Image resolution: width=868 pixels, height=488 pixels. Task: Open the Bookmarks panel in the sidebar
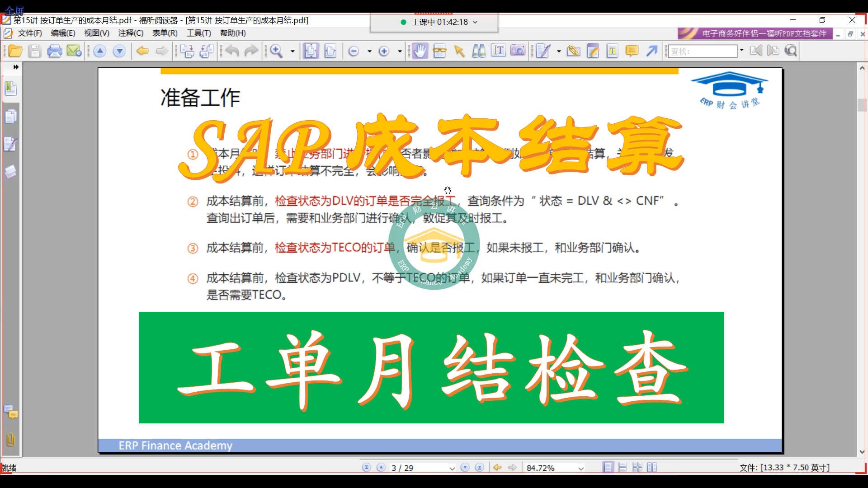tap(11, 89)
